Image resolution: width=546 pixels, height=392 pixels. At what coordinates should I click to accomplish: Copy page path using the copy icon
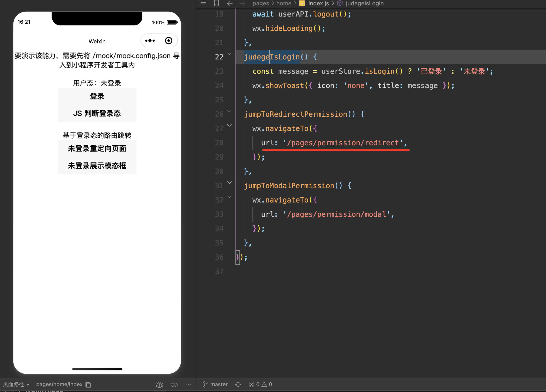pos(88,385)
